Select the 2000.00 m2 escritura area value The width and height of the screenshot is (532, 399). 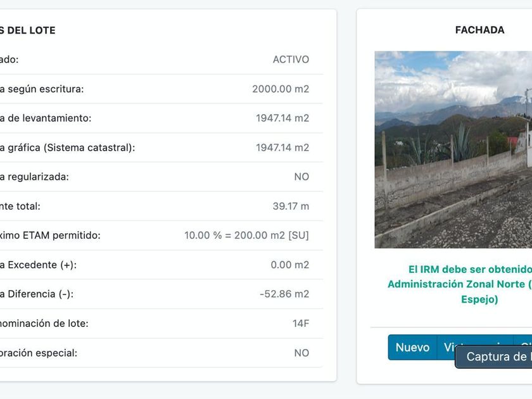click(281, 89)
